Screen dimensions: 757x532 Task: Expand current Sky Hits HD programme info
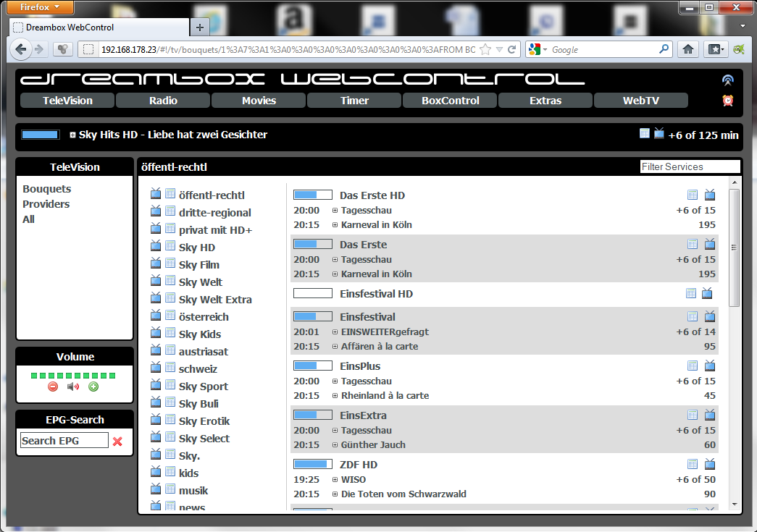pyautogui.click(x=73, y=135)
